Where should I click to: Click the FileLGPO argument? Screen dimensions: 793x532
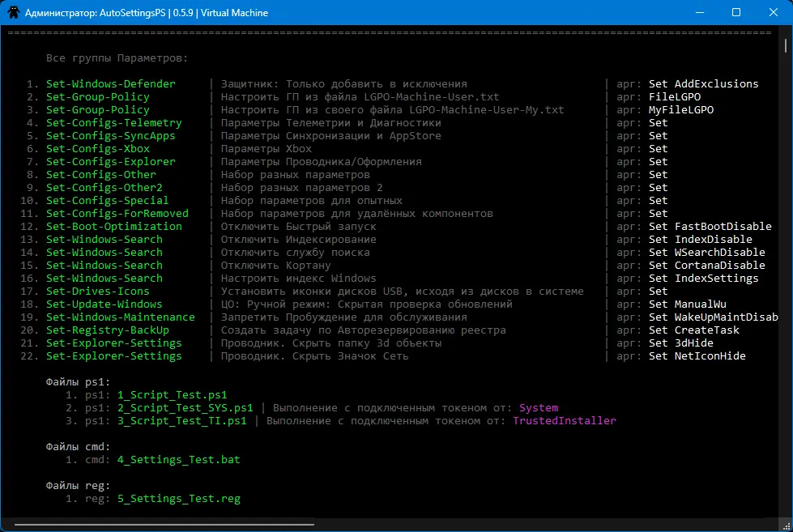(x=675, y=97)
